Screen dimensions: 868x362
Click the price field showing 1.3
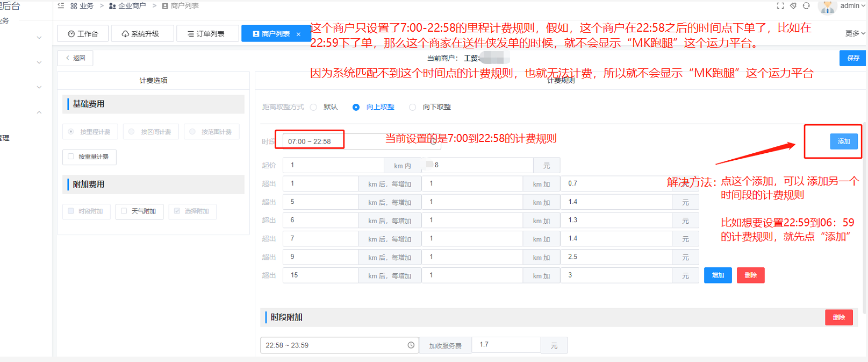coord(616,220)
